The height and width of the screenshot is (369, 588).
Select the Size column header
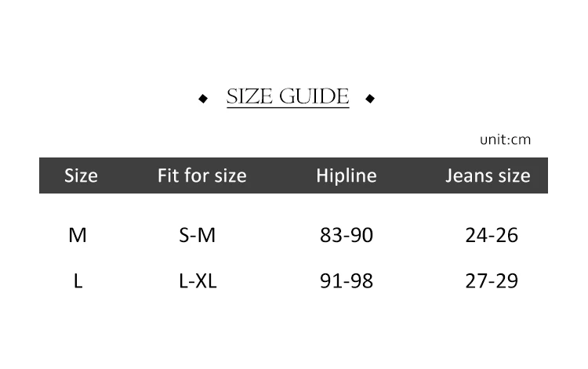[x=81, y=175]
